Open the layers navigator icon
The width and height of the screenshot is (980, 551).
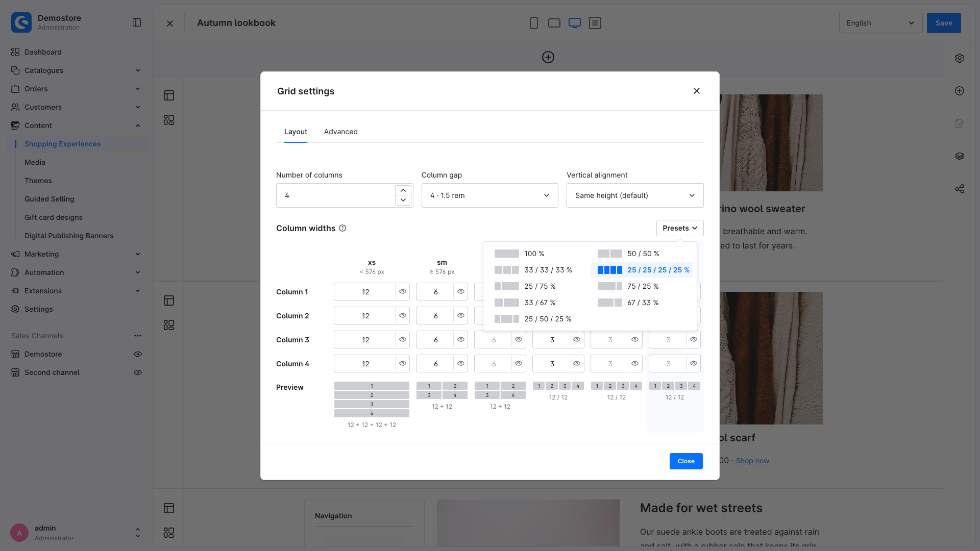tap(960, 156)
